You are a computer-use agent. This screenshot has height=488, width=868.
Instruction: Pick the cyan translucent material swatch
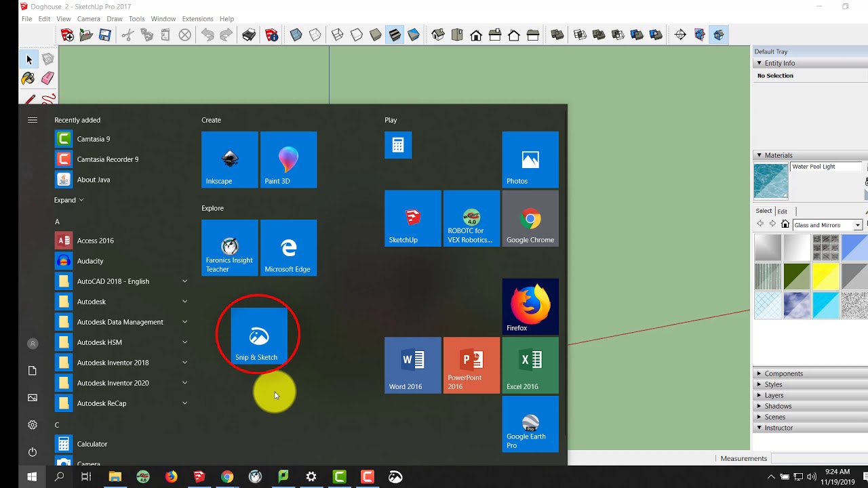pyautogui.click(x=826, y=306)
